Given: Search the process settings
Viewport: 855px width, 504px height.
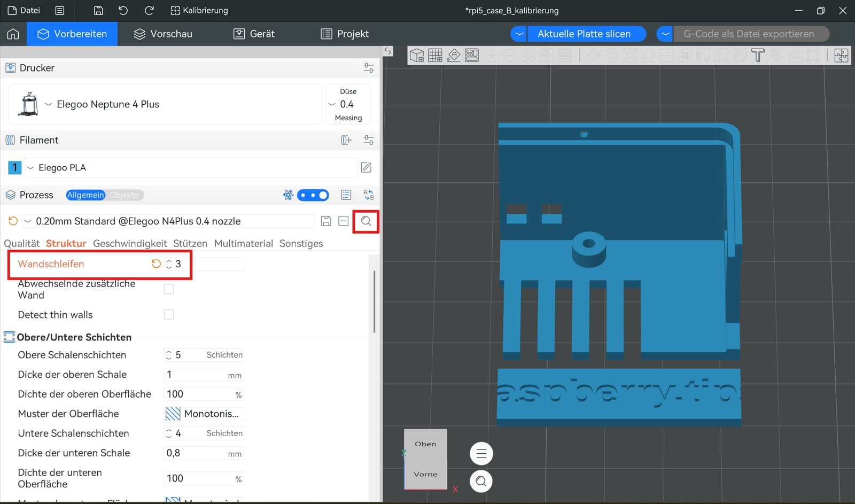Looking at the screenshot, I should coord(366,221).
